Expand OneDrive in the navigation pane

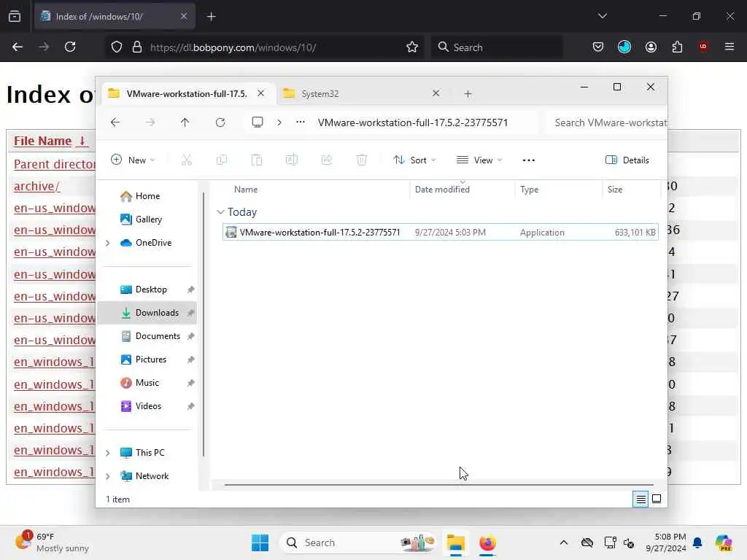tap(108, 243)
